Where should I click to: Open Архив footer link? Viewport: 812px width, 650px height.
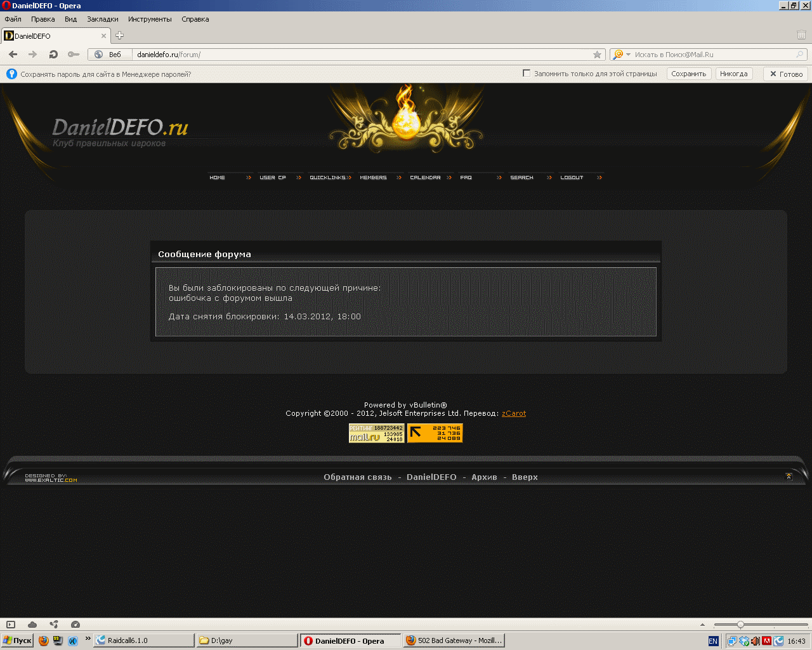[484, 477]
